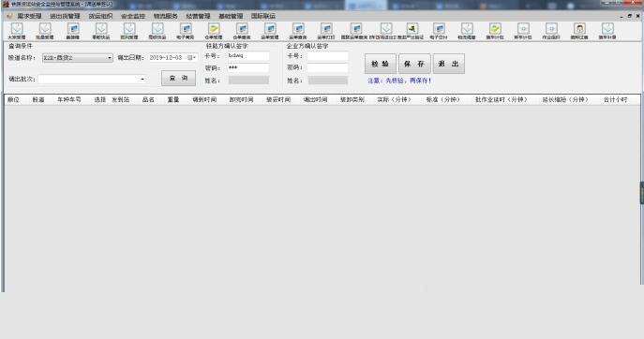Open the 国际联运 menu
644x339 pixels.
point(262,16)
